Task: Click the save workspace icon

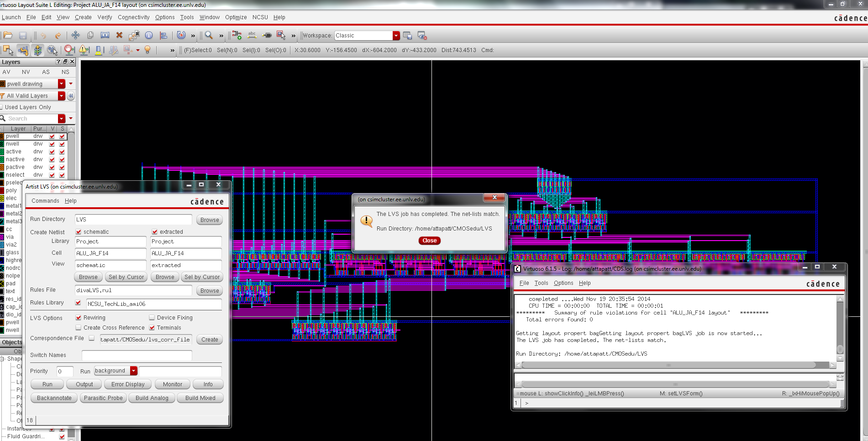Action: click(x=407, y=36)
